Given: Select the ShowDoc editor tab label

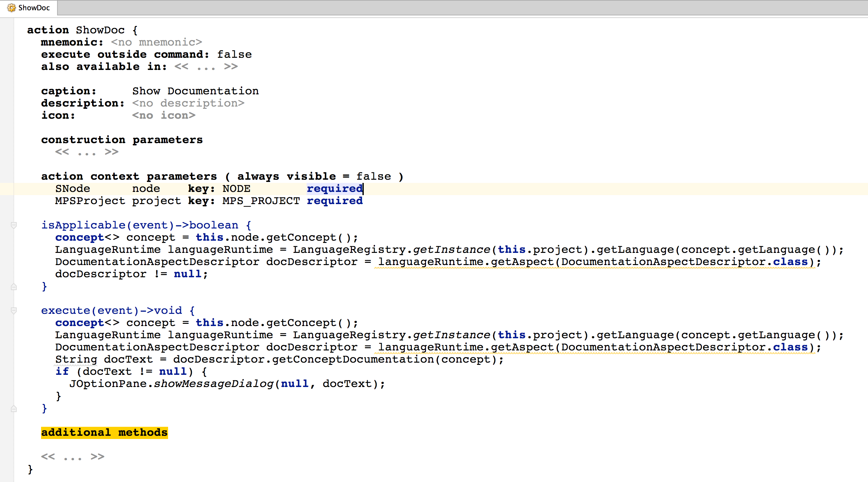Looking at the screenshot, I should (34, 7).
